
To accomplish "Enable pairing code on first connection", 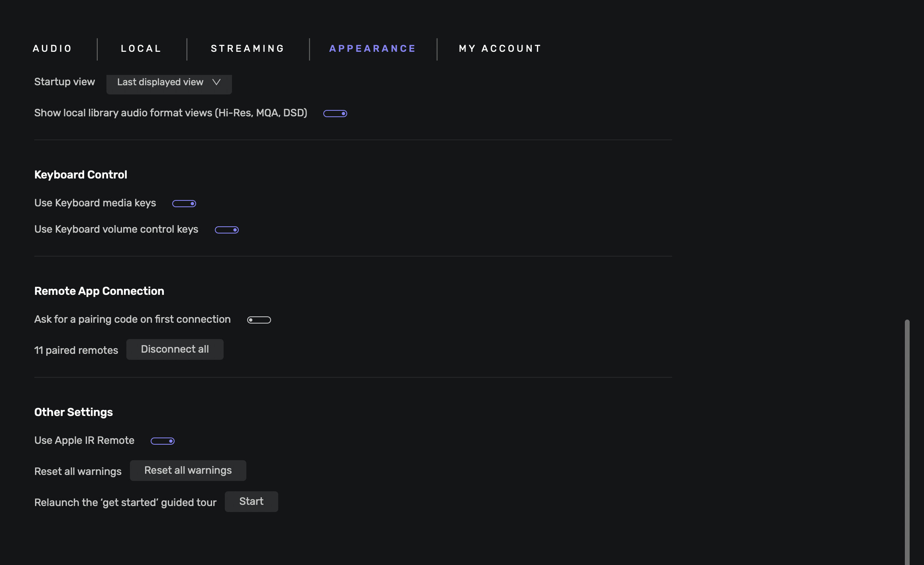I will click(259, 320).
